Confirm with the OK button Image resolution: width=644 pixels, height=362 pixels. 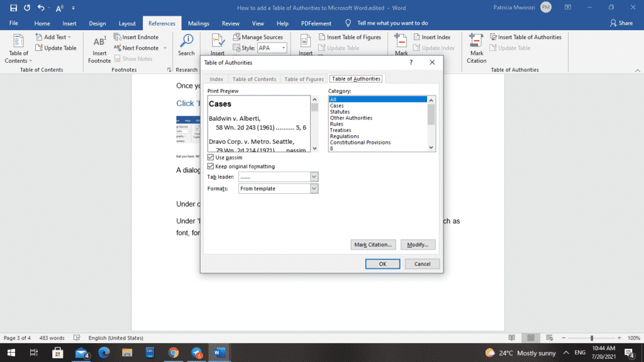(382, 263)
